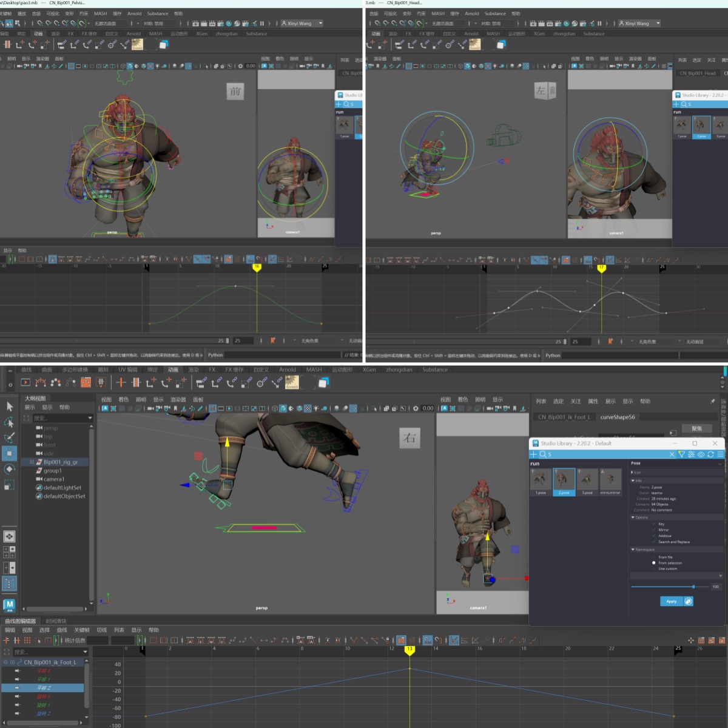Screen dimensions: 728x728
Task: Click apply-options icon button beside Apply
Action: (x=688, y=601)
